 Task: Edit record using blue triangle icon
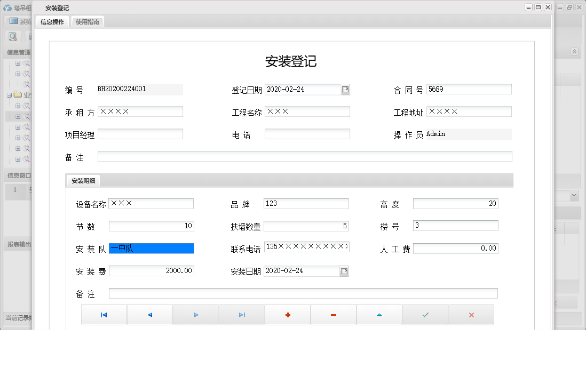click(379, 315)
